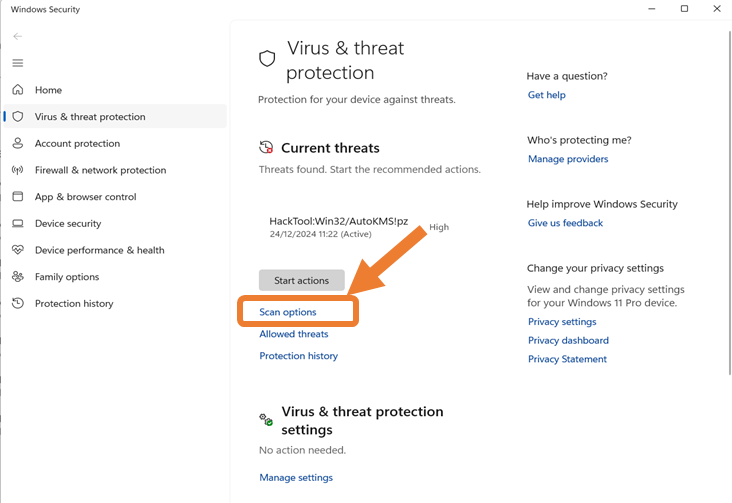
Task: Click the Firewall & network protection icon
Action: pos(17,170)
